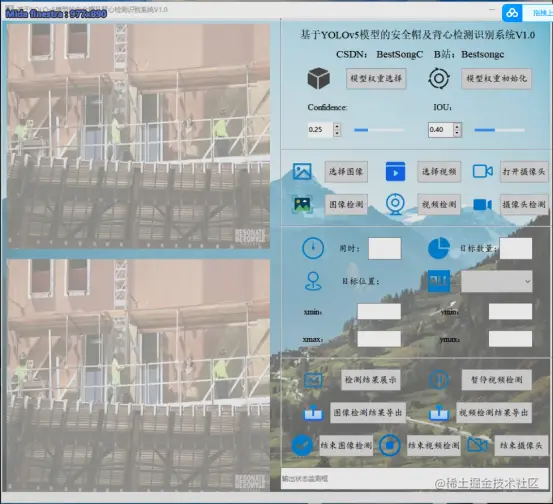Click the location pin icon beside 目标位置

coord(313,281)
